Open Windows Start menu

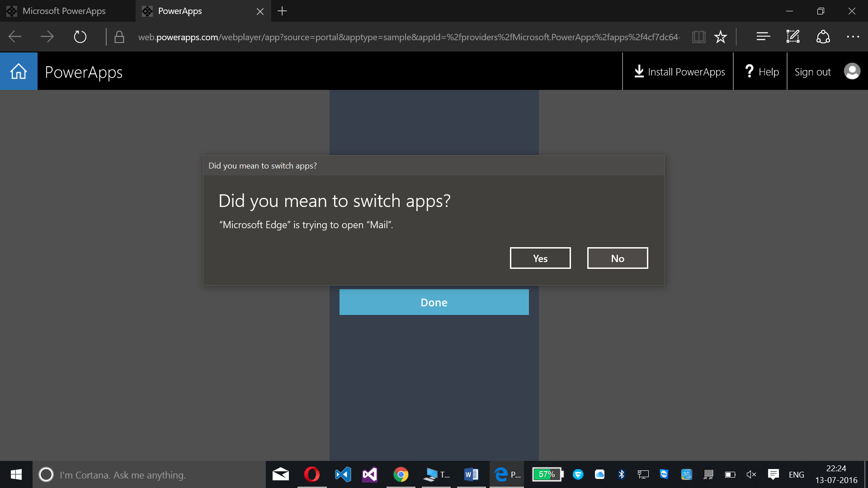click(x=16, y=474)
